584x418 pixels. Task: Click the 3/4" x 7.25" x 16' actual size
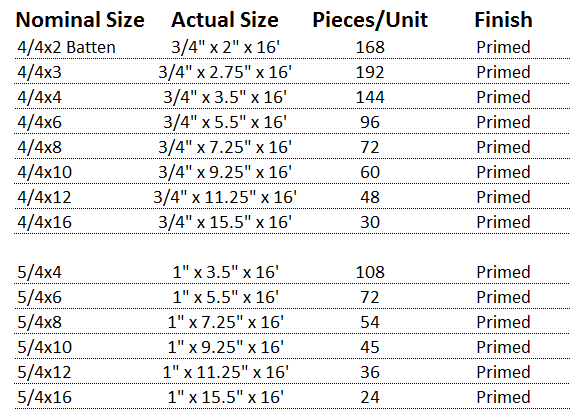225,147
